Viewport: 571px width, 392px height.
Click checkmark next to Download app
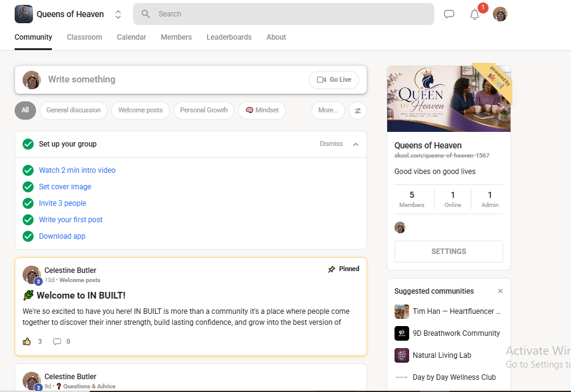click(x=28, y=236)
